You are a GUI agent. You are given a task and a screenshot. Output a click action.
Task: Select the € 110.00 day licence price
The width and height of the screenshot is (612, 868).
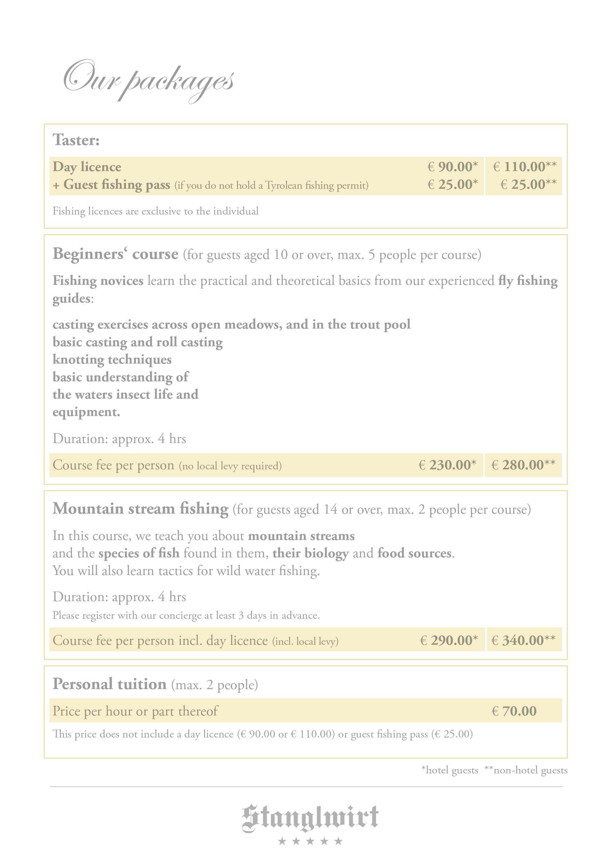(x=524, y=167)
